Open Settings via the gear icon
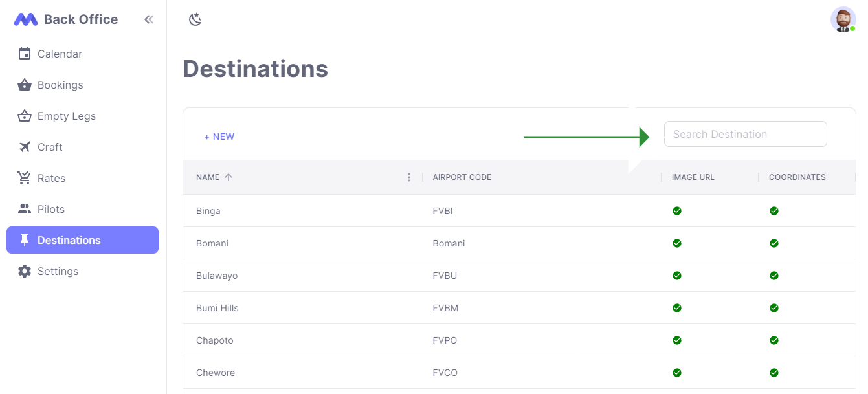Screen dimensions: 868x394 click(x=24, y=271)
